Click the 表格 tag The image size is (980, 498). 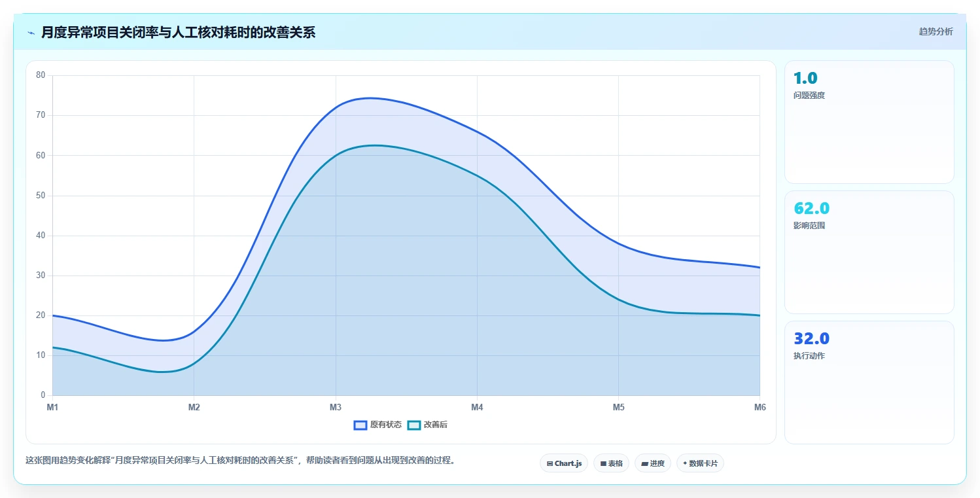(611, 463)
